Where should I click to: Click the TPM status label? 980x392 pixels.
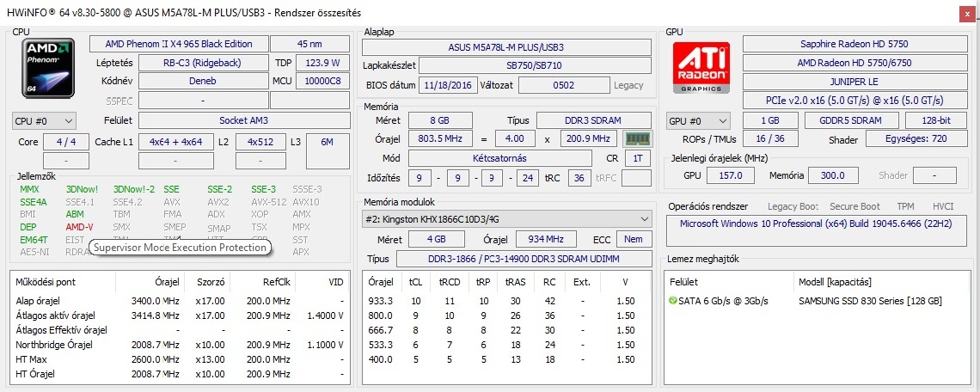[x=905, y=206]
